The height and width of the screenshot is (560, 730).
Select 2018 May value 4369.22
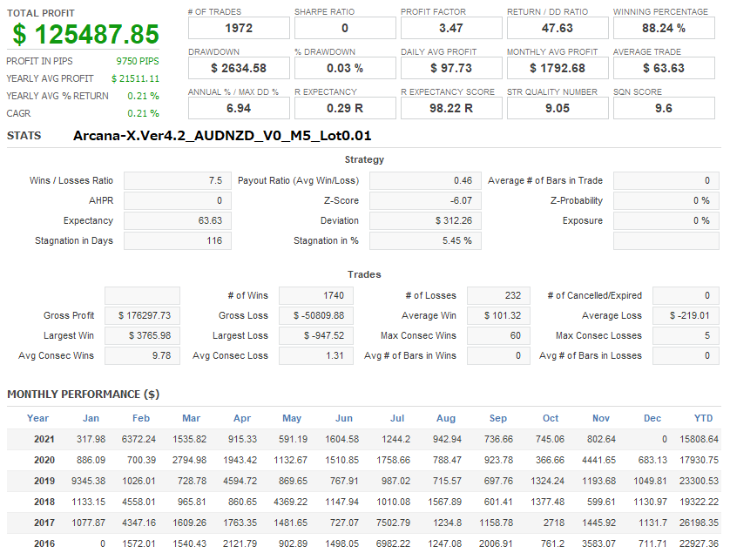(x=290, y=502)
